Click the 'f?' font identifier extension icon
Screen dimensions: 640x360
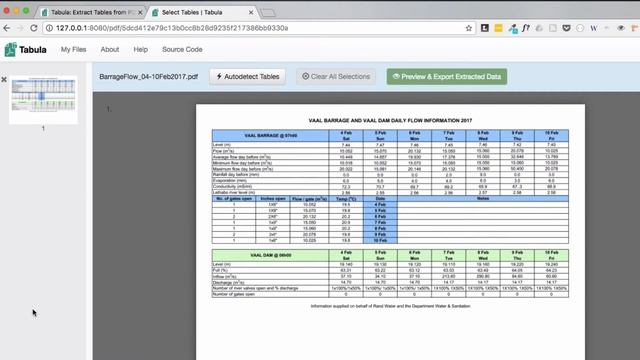pos(526,28)
